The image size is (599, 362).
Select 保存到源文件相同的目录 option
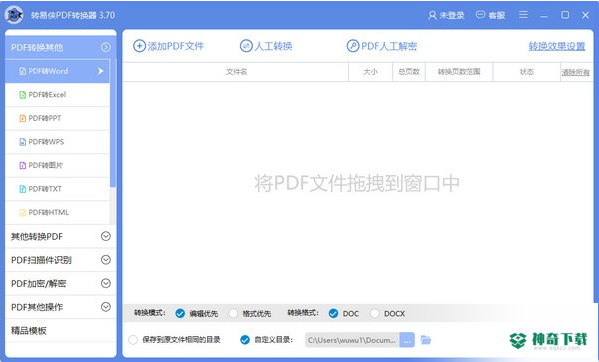pos(133,340)
